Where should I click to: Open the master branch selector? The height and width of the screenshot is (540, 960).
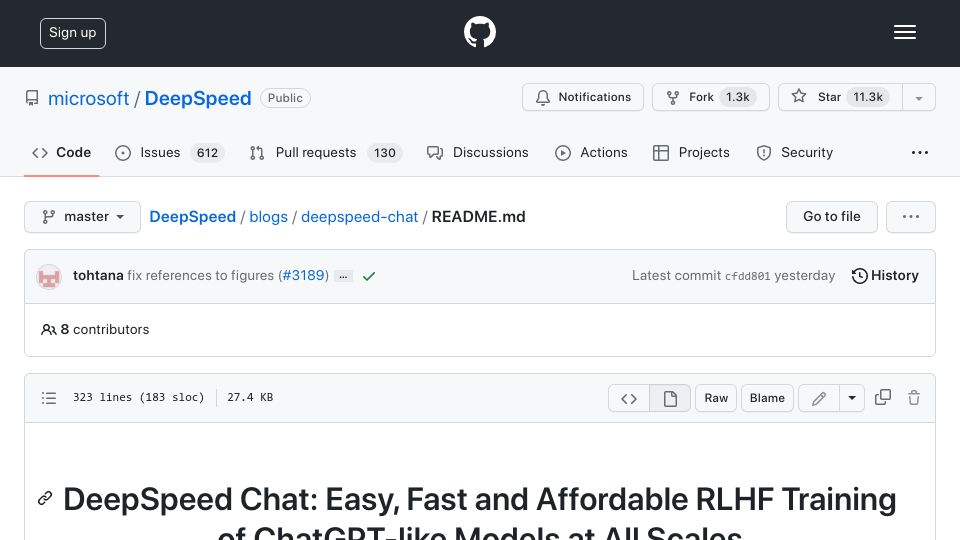(83, 217)
